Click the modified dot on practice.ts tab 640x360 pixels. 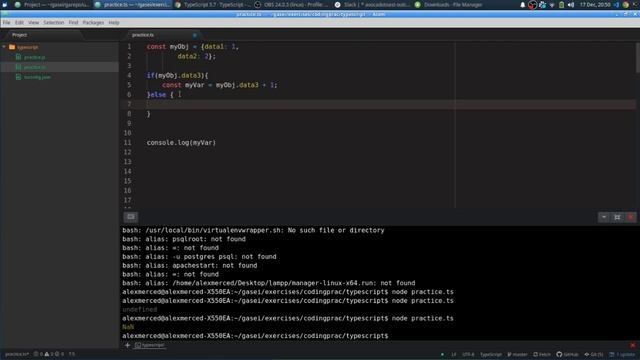coord(195,35)
